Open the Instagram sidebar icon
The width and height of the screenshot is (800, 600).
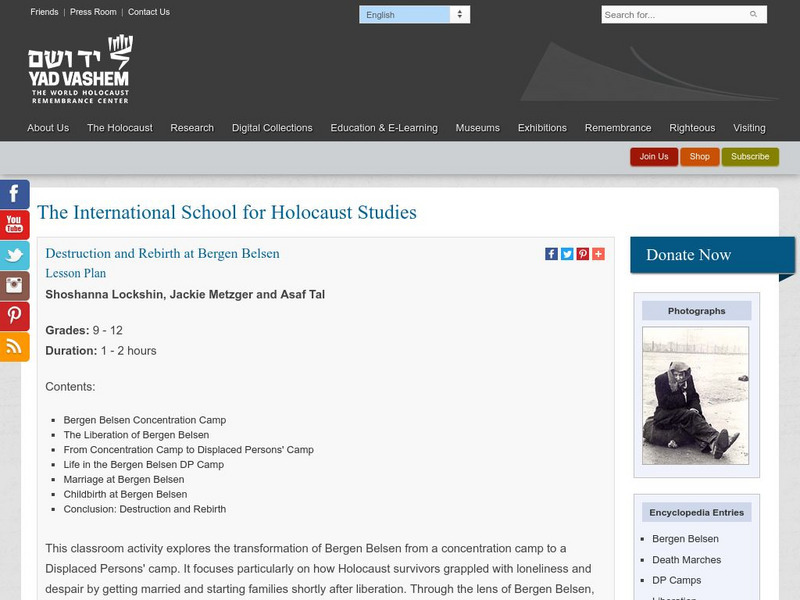coord(12,287)
